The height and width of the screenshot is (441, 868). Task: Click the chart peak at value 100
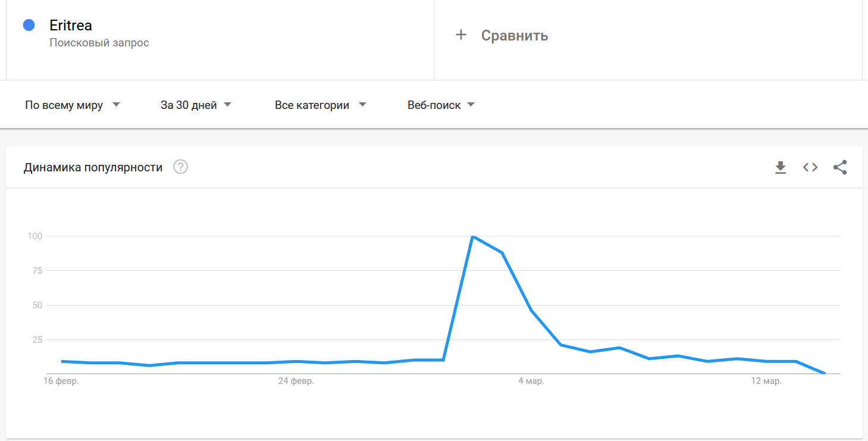click(x=472, y=237)
